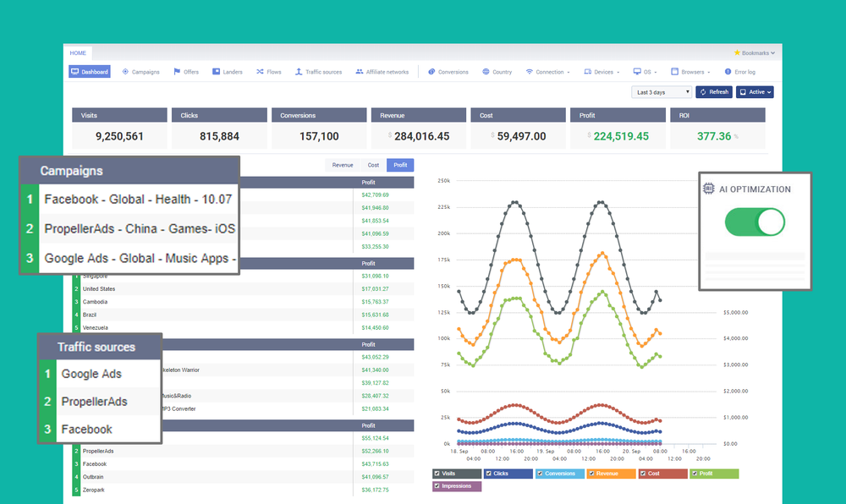Click the Country globe icon
The height and width of the screenshot is (504, 846).
pos(486,72)
